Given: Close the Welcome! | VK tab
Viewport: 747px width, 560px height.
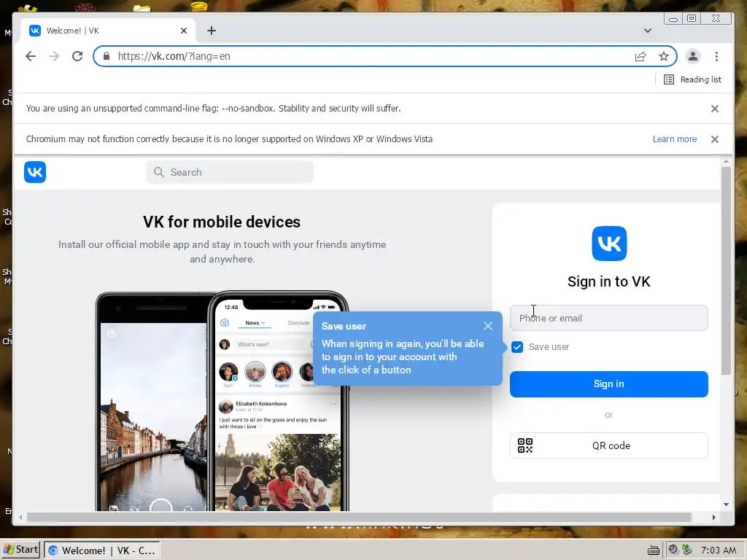Looking at the screenshot, I should pos(184,31).
